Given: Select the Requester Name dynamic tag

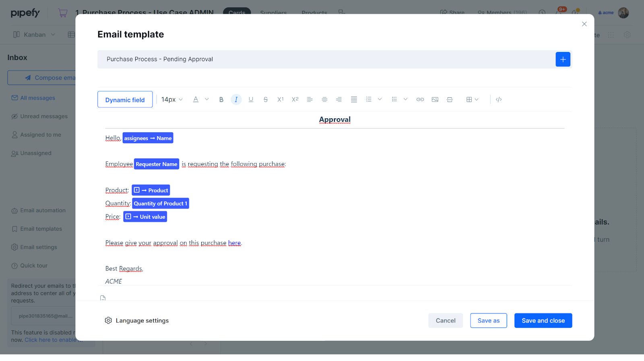Looking at the screenshot, I should (x=157, y=164).
